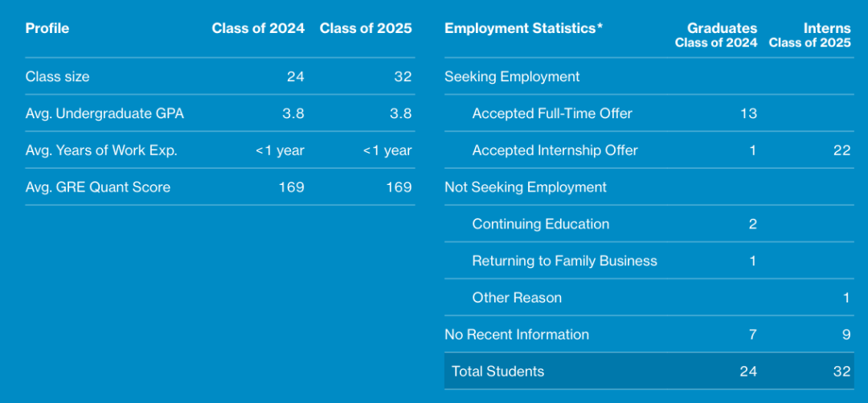This screenshot has width=868, height=403.
Task: Click the "Employment Statistics*" header
Action: pos(523,28)
